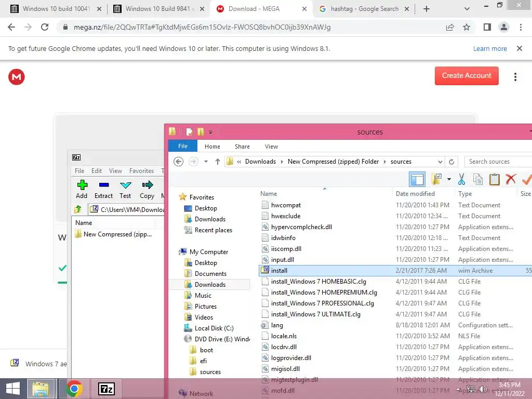
Task: Open folder options icon dropdown arrow
Action: [x=449, y=179]
